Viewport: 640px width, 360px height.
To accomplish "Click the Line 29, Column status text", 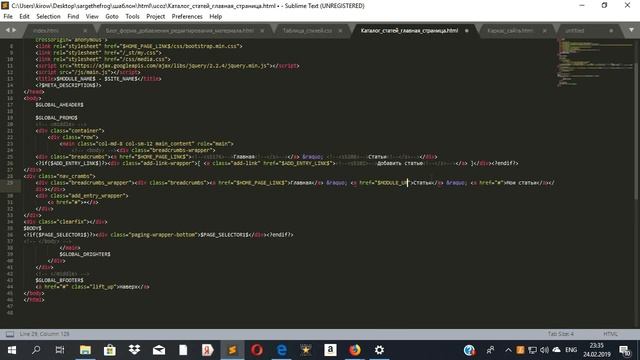I will tap(44, 334).
